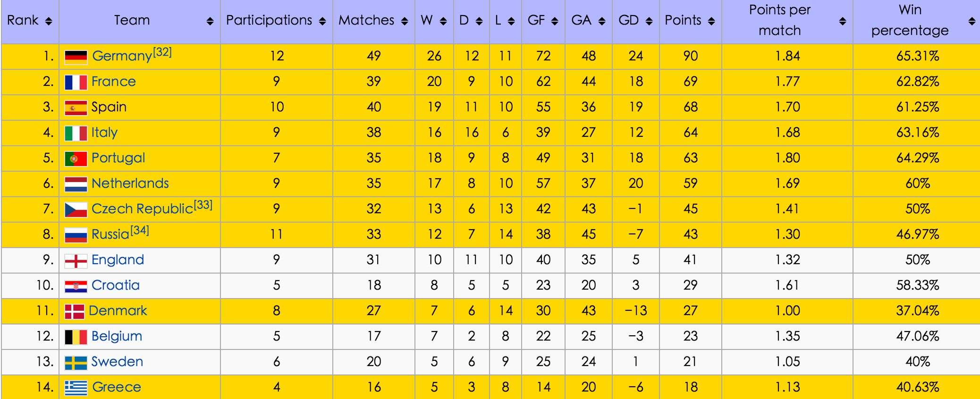
Task: Sort by GD column arrows
Action: 649,21
